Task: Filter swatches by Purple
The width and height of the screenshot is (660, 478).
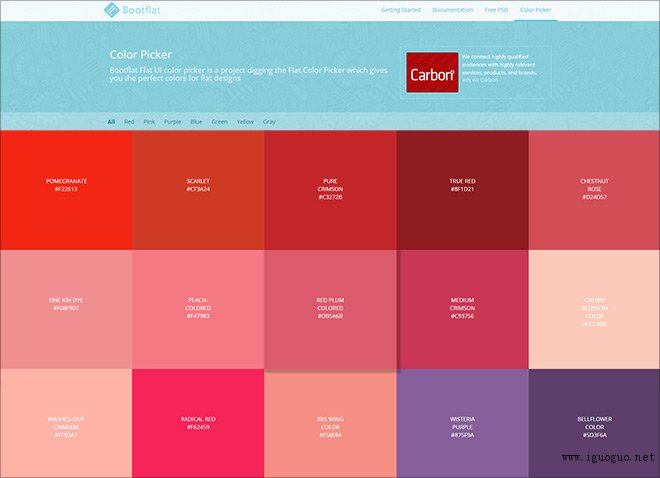Action: coord(173,121)
